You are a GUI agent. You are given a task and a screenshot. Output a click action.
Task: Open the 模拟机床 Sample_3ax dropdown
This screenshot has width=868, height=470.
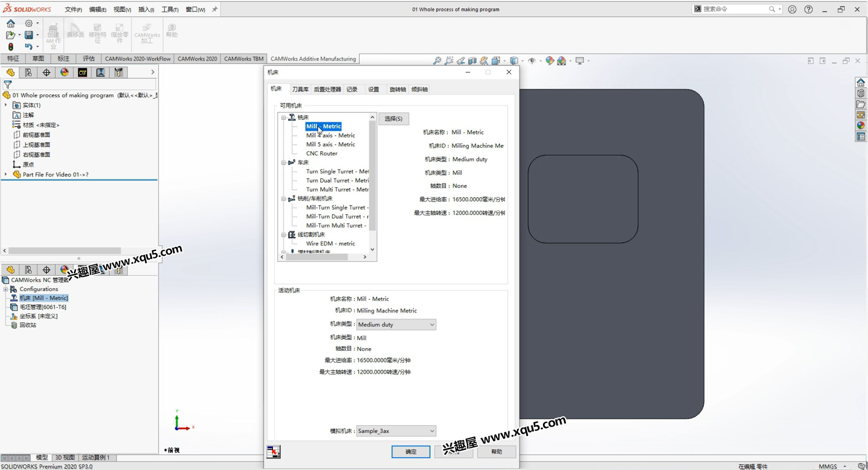coord(396,431)
